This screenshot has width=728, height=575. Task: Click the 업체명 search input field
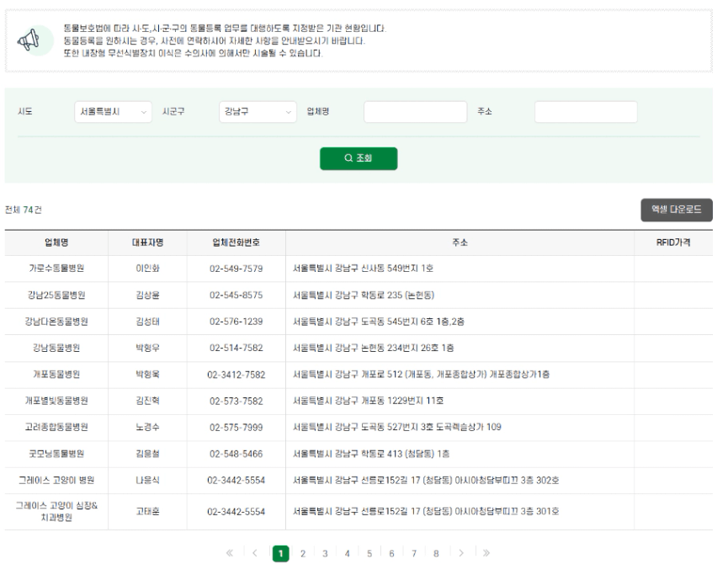point(414,112)
